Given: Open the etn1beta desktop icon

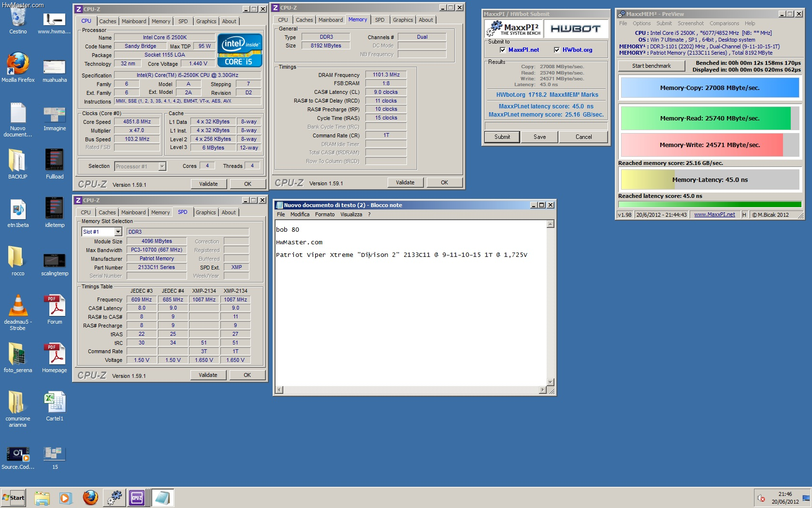Looking at the screenshot, I should tap(18, 213).
